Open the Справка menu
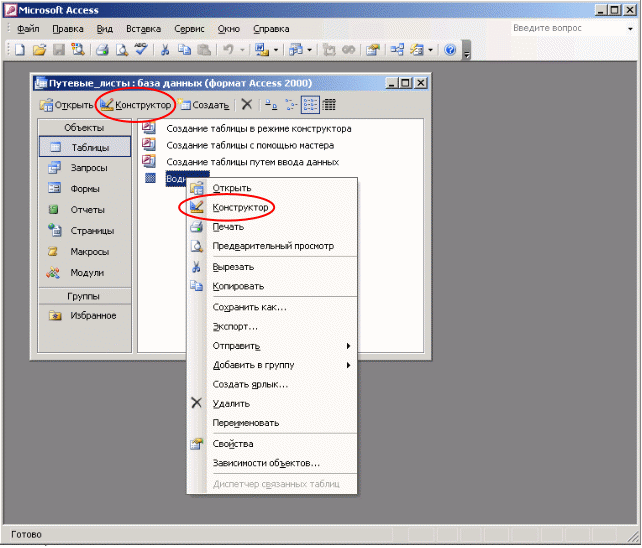Viewport: 642px width, 548px height. 271,29
